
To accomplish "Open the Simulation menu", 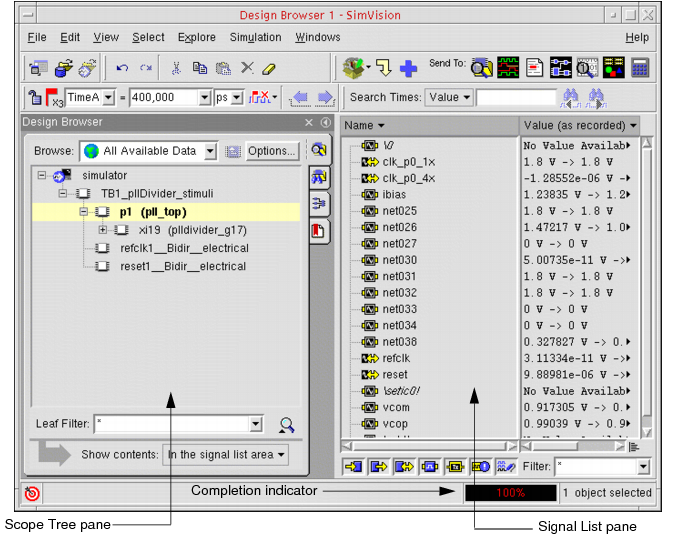I will pos(255,37).
